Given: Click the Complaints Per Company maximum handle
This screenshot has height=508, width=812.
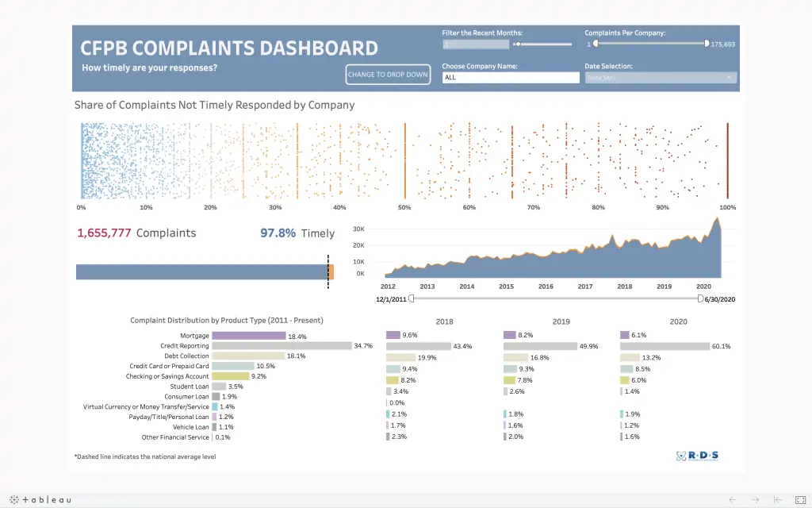Looking at the screenshot, I should 707,44.
